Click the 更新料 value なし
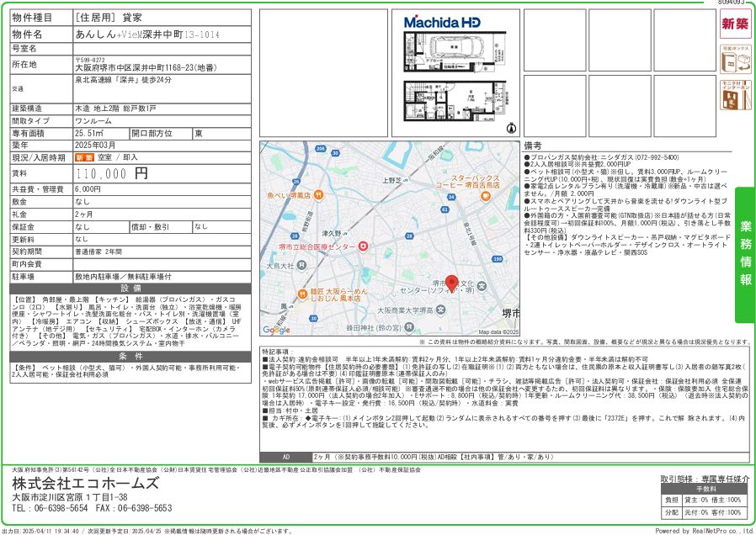This screenshot has height=535, width=756. tap(82, 240)
